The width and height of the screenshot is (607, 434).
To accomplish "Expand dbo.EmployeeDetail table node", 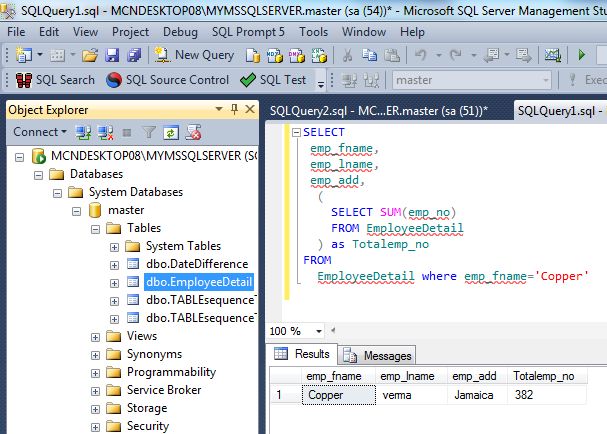I will pyautogui.click(x=114, y=283).
